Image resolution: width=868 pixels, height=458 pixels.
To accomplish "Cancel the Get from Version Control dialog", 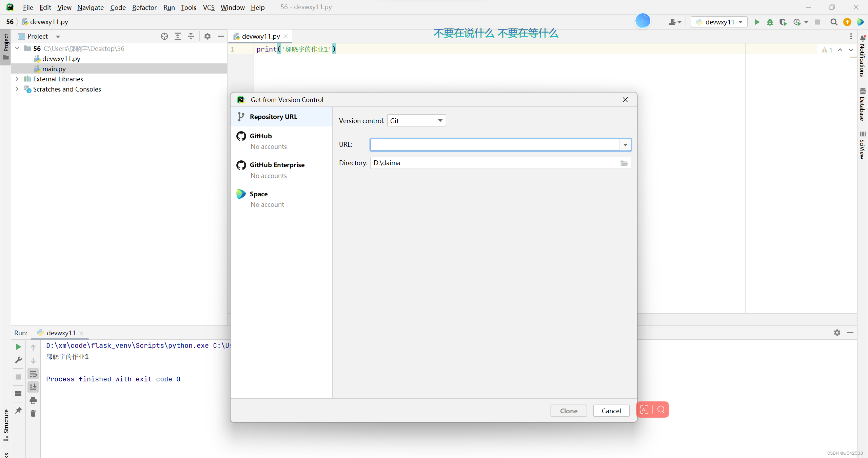I will [611, 411].
